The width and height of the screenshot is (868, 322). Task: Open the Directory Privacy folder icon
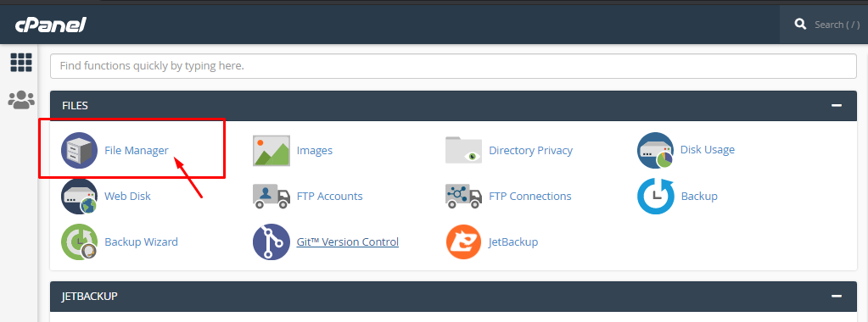463,150
